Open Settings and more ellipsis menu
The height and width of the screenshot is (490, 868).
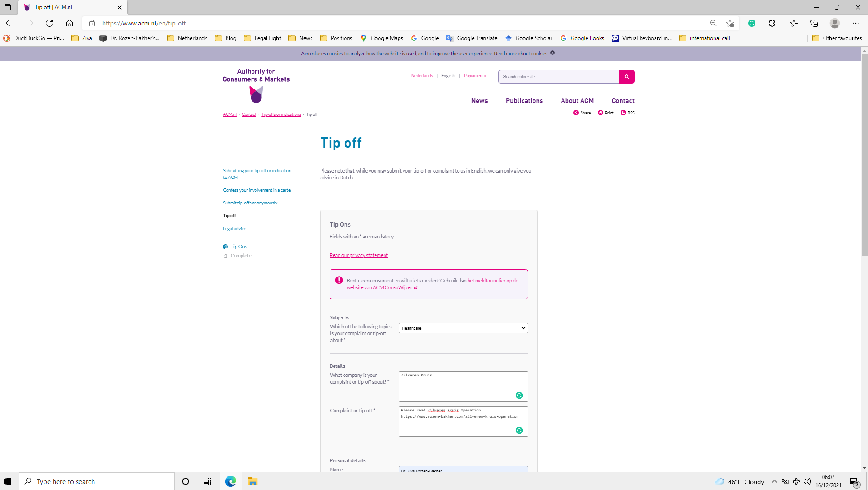point(856,23)
